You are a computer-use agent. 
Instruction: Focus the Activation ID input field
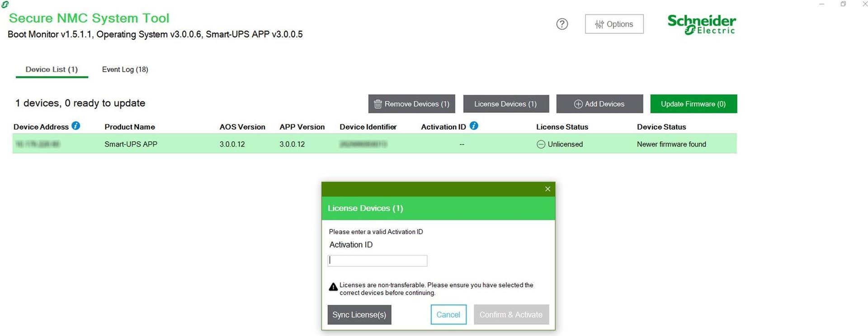(377, 261)
